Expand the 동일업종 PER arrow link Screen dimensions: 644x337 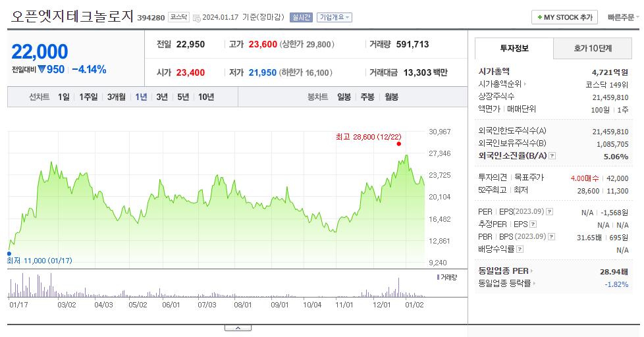pyautogui.click(x=531, y=271)
